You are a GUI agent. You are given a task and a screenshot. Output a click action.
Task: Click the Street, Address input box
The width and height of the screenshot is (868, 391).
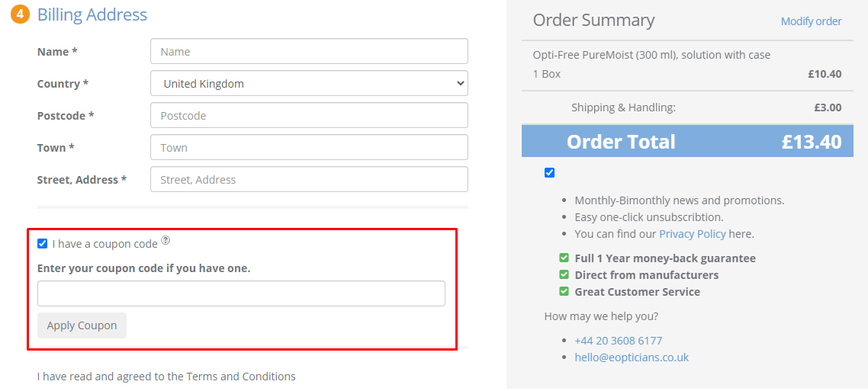309,180
